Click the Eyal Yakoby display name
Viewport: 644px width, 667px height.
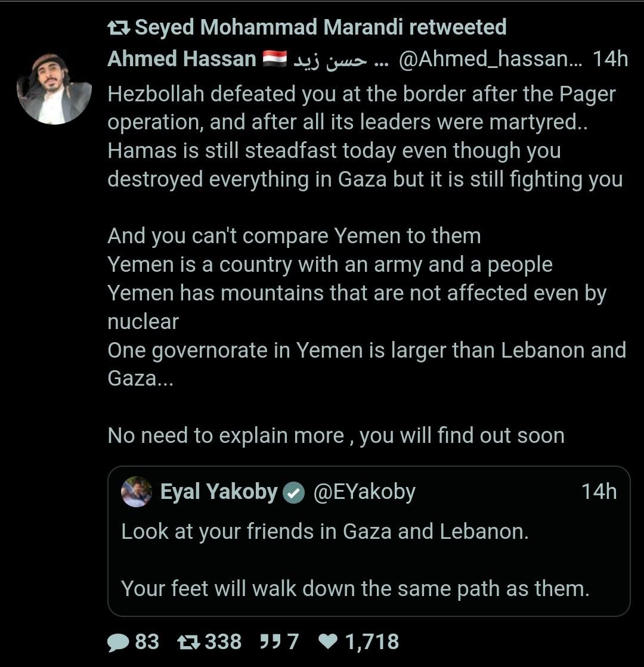pyautogui.click(x=219, y=492)
